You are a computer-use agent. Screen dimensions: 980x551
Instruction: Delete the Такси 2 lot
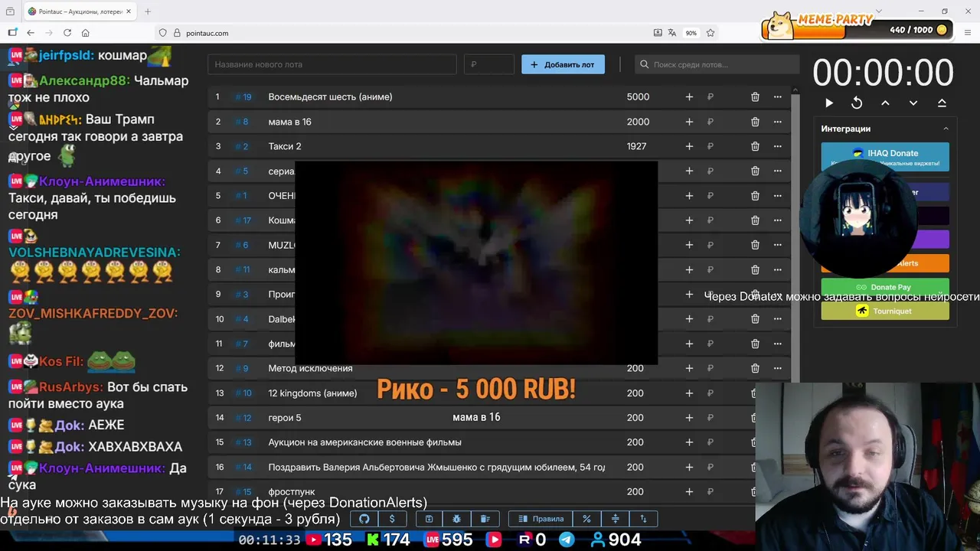[x=755, y=146]
